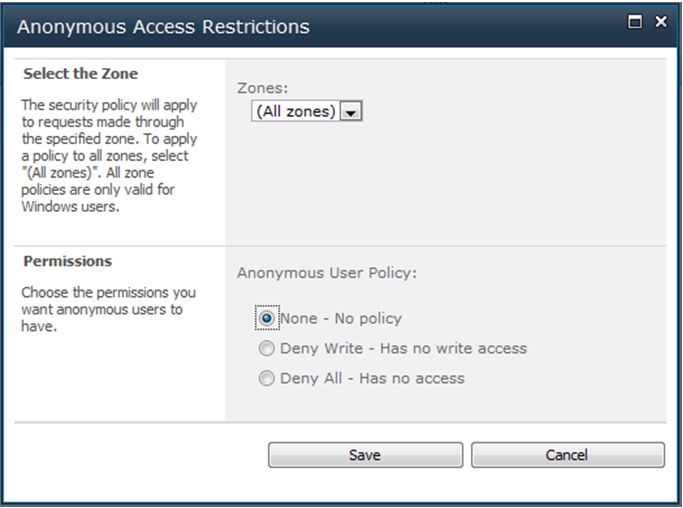Click the empty title bar area beside title
Viewport: 683px width, 508px height.
pyautogui.click(x=468, y=27)
